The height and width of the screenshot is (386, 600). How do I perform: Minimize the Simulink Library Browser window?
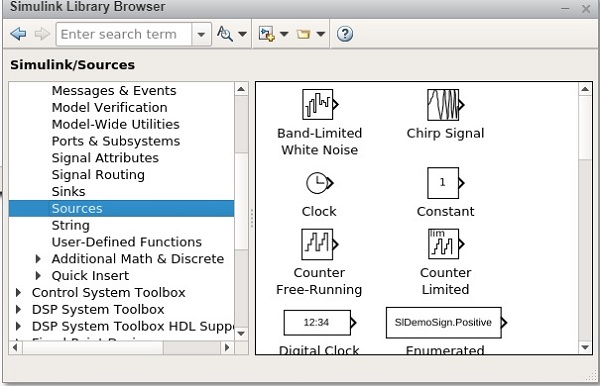(x=565, y=8)
